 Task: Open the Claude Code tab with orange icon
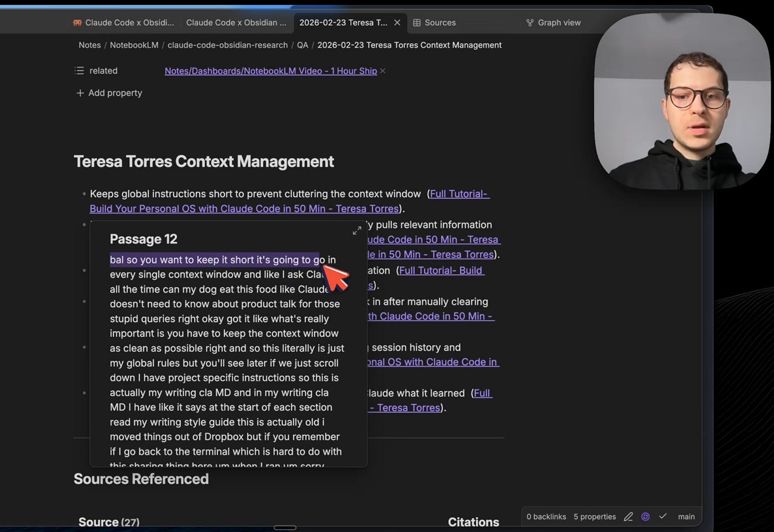tap(123, 23)
